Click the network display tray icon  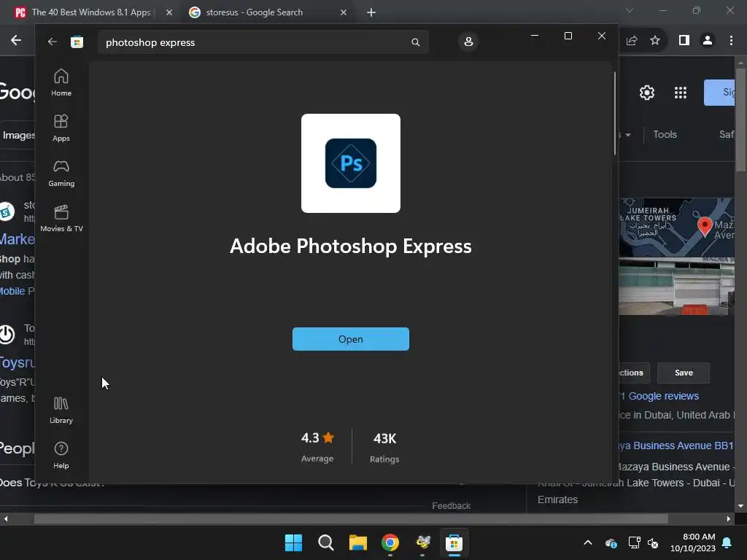634,542
